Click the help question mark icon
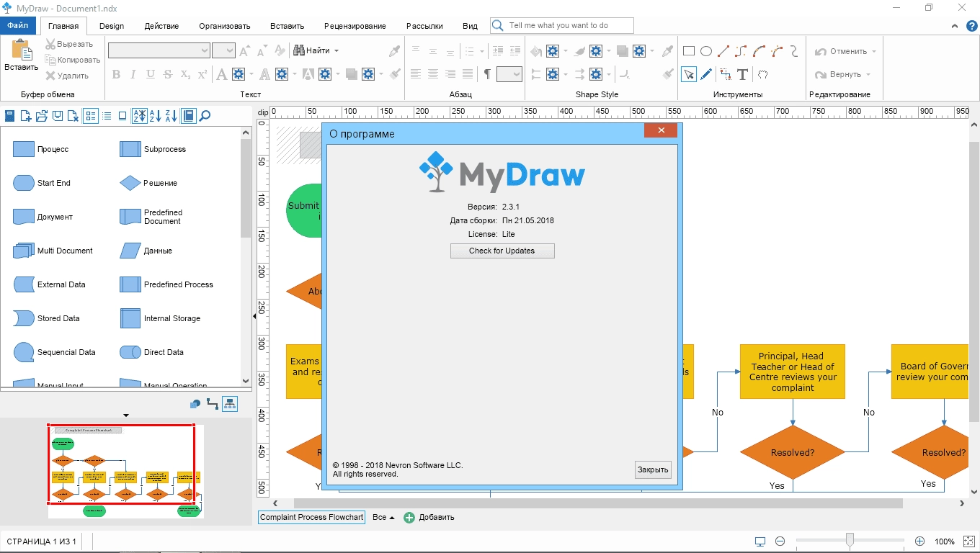This screenshot has width=980, height=553. point(971,26)
